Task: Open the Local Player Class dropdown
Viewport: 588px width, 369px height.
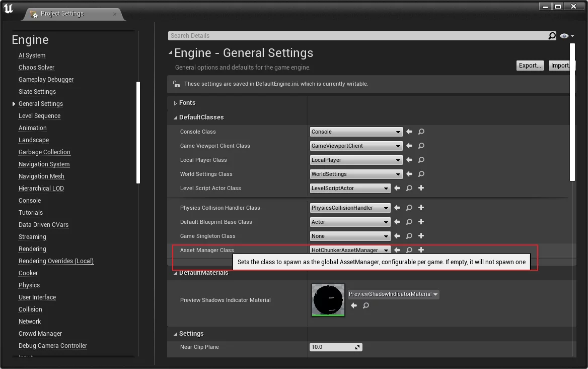Action: pyautogui.click(x=356, y=160)
